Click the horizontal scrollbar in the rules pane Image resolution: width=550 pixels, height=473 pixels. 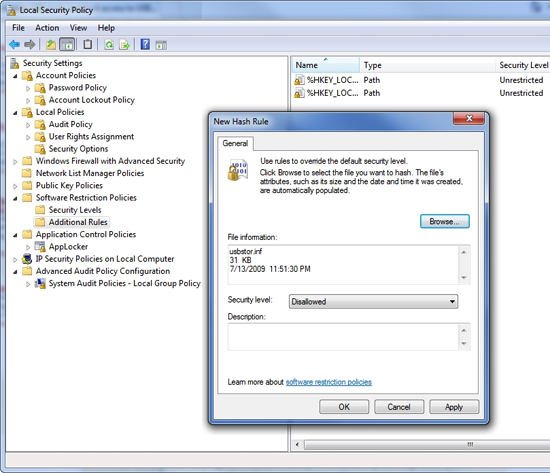[x=422, y=445]
